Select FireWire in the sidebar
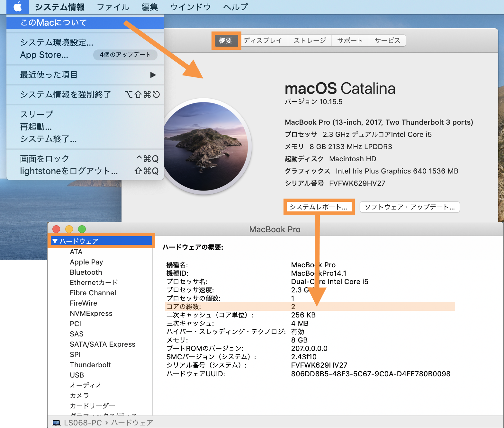This screenshot has width=504, height=428. (x=84, y=303)
